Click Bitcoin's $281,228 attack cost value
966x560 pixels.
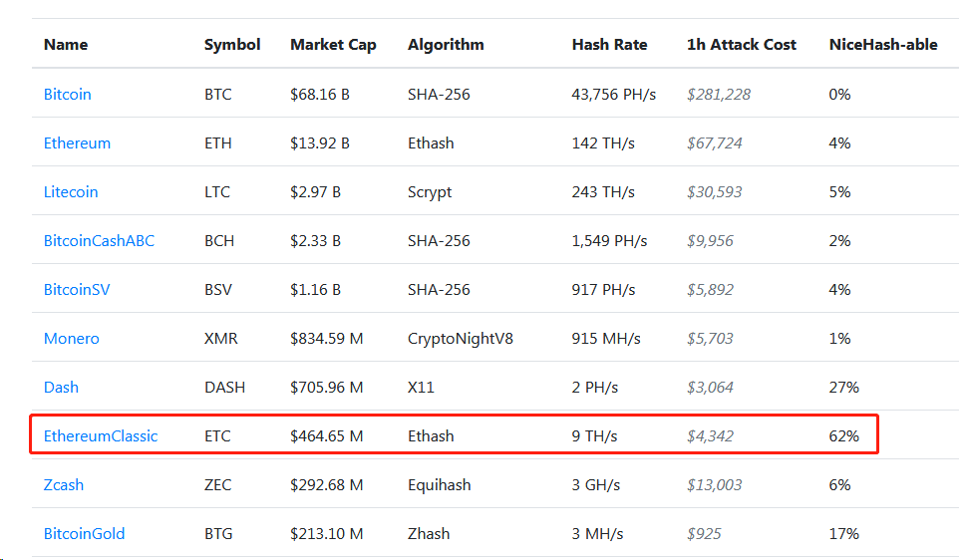click(x=719, y=95)
